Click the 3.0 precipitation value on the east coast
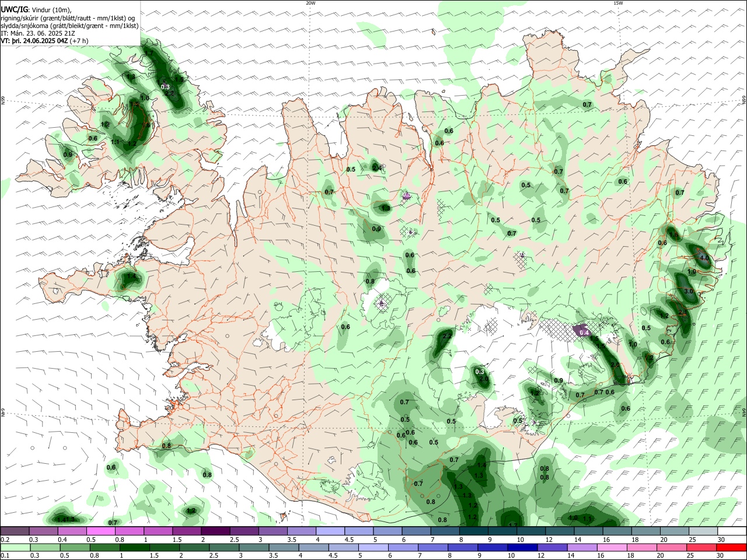Screen dimensions: 747x560 click(688, 291)
